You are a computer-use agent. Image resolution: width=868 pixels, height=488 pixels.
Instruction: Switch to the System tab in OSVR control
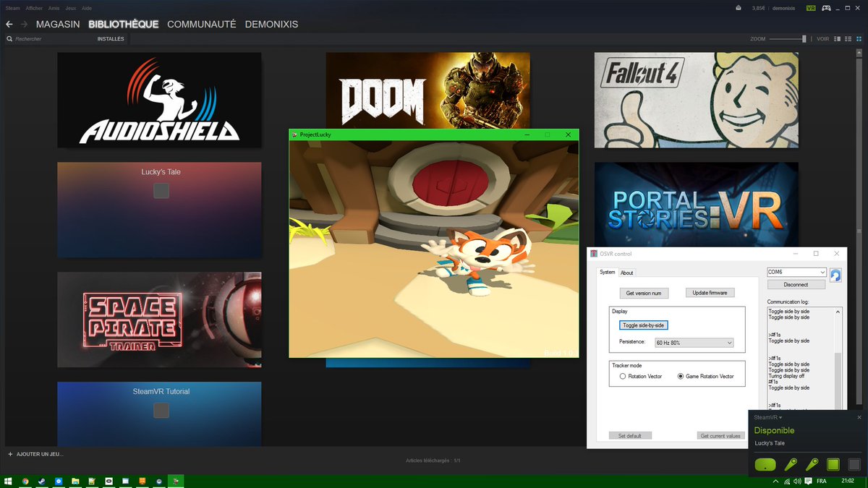coord(608,272)
